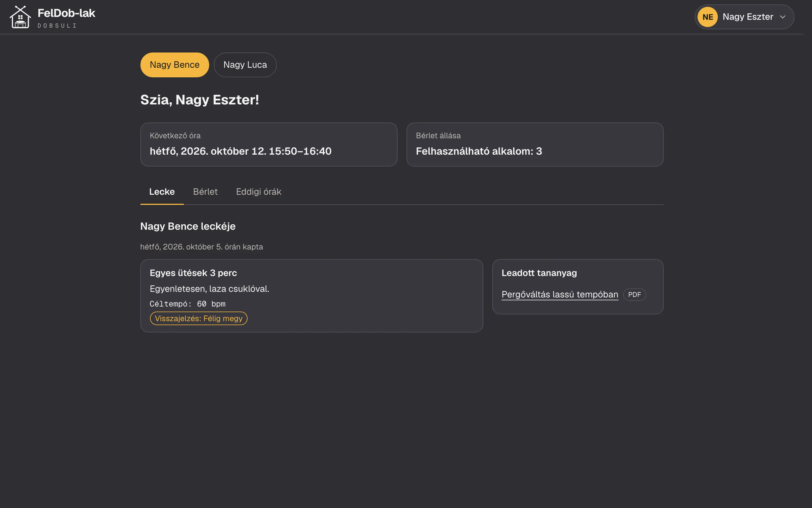Click the Bérlet állása card
The height and width of the screenshot is (508, 812).
click(x=535, y=144)
